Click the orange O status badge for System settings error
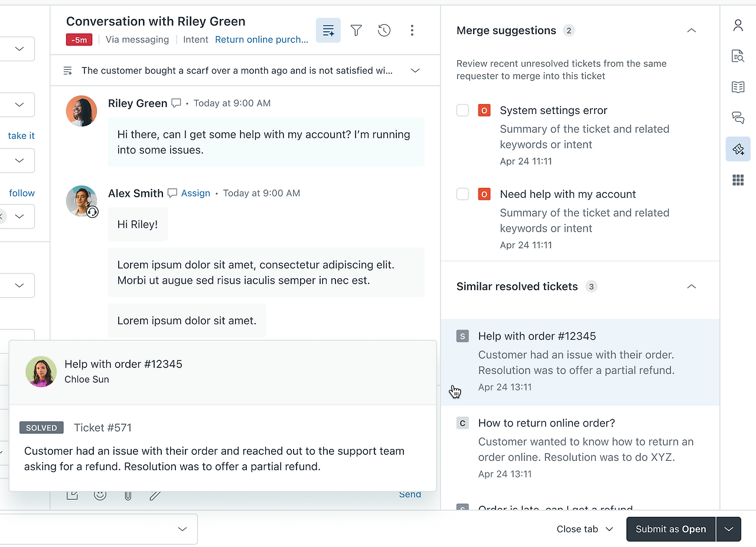The width and height of the screenshot is (756, 547). pyautogui.click(x=484, y=110)
